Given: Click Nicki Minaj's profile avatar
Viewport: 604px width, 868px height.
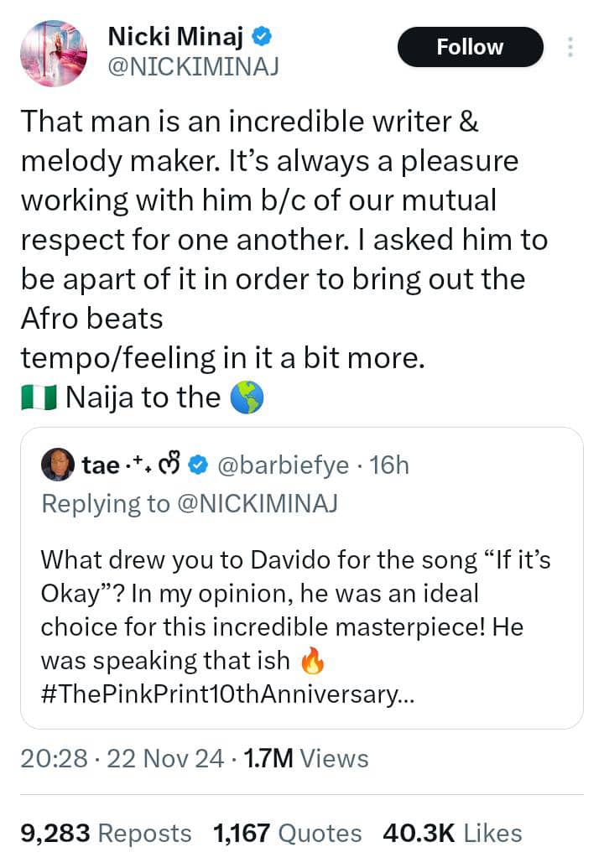Looking at the screenshot, I should pyautogui.click(x=56, y=54).
